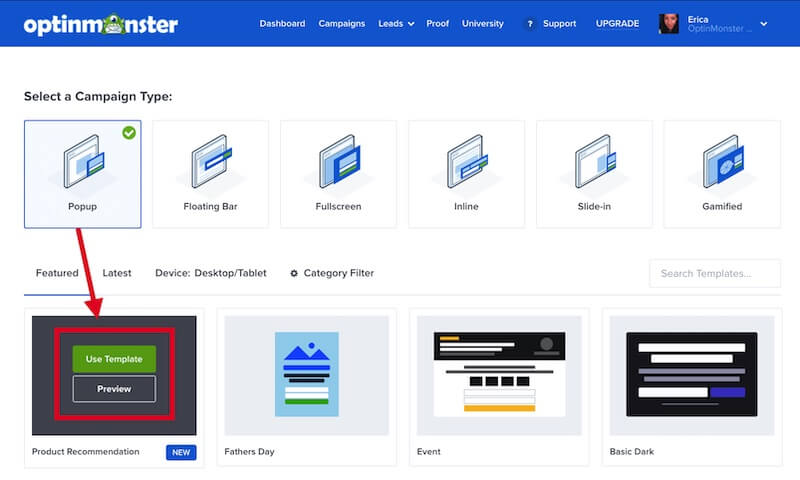Click the UPGRADE link

pyautogui.click(x=617, y=24)
